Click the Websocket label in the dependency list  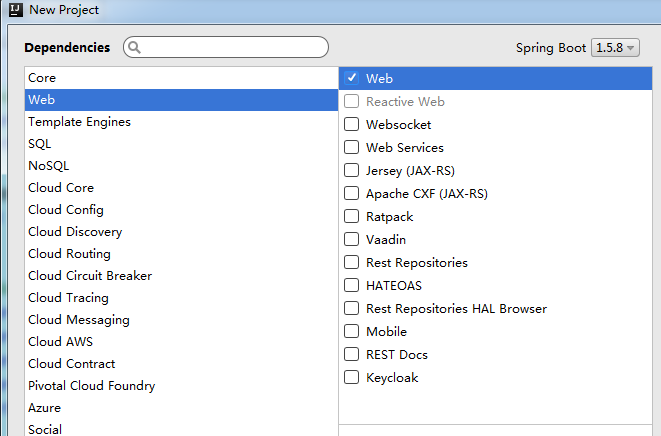click(x=398, y=125)
